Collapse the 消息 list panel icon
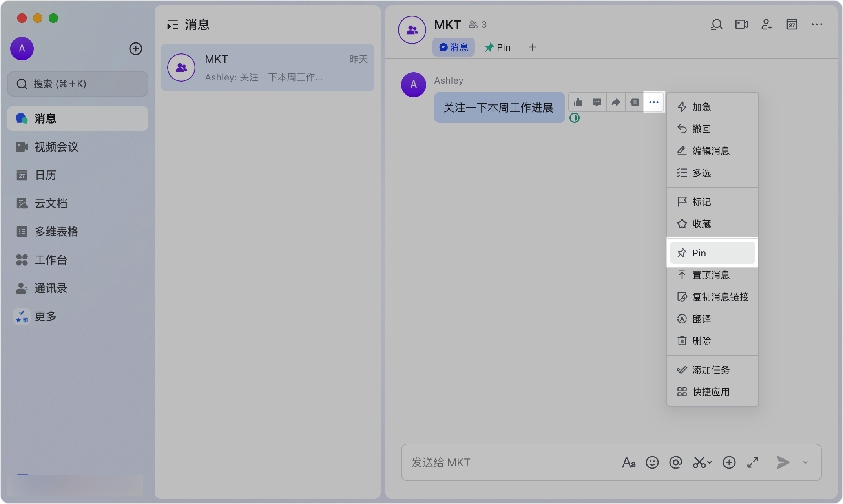 [x=173, y=25]
